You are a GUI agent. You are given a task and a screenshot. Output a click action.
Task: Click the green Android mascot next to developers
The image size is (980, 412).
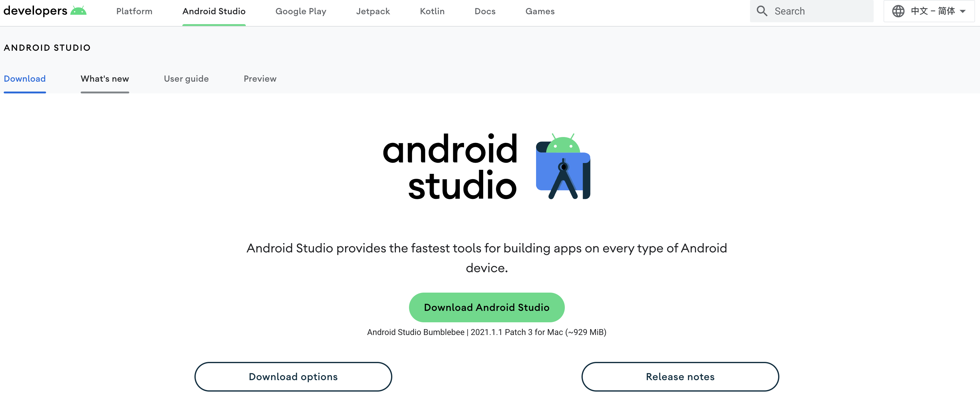point(79,10)
